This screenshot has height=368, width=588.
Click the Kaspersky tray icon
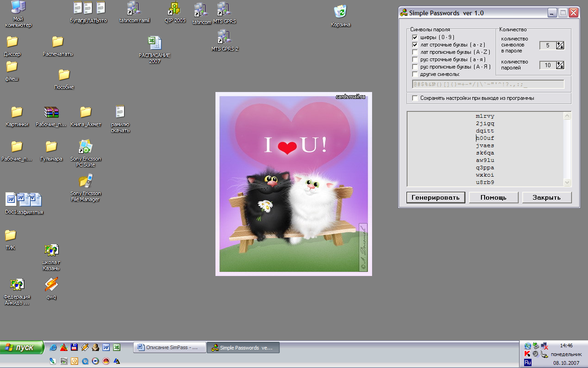[x=527, y=354]
